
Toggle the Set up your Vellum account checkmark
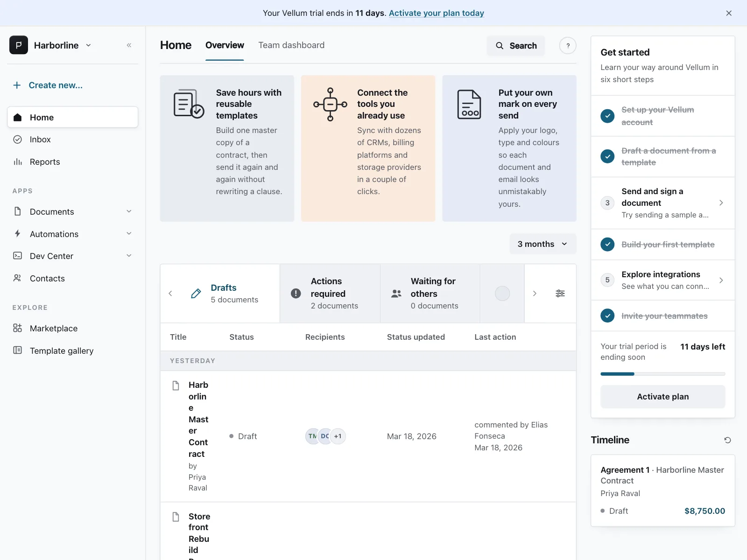[x=607, y=116]
